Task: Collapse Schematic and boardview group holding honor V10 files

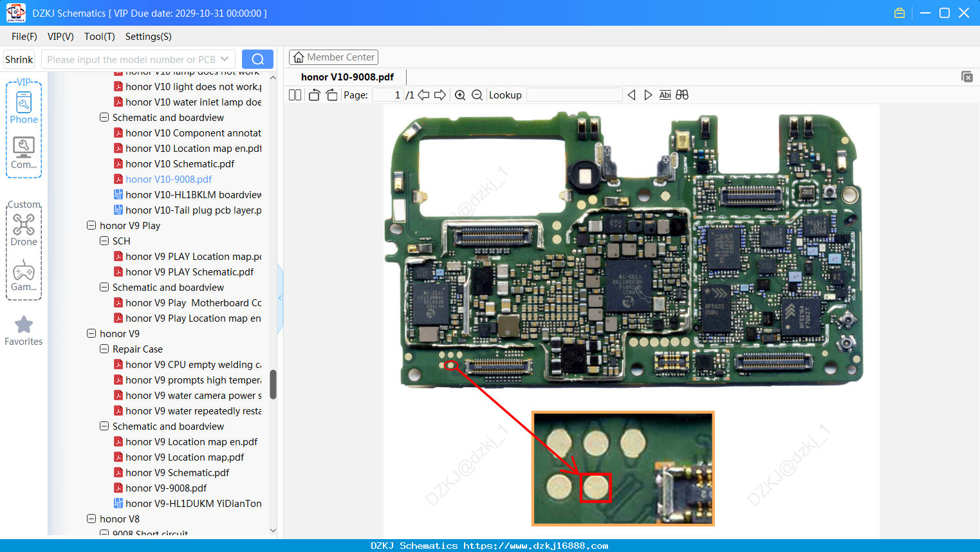Action: [x=104, y=118]
